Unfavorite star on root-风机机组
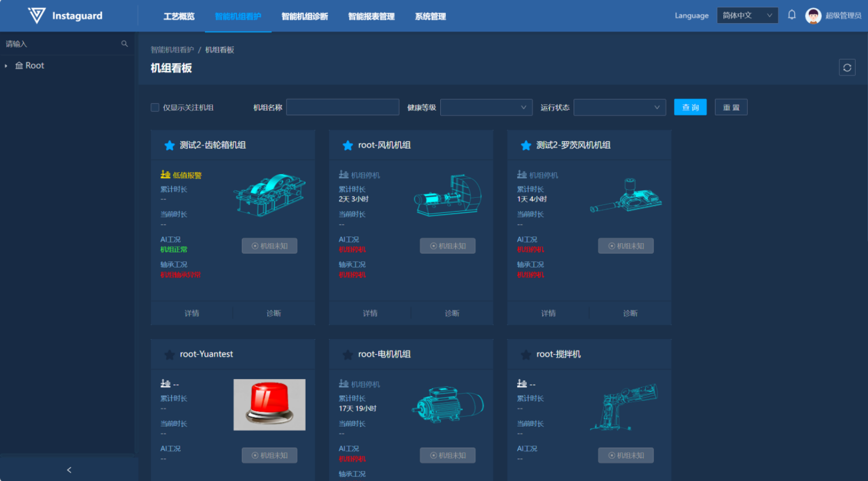 point(348,145)
